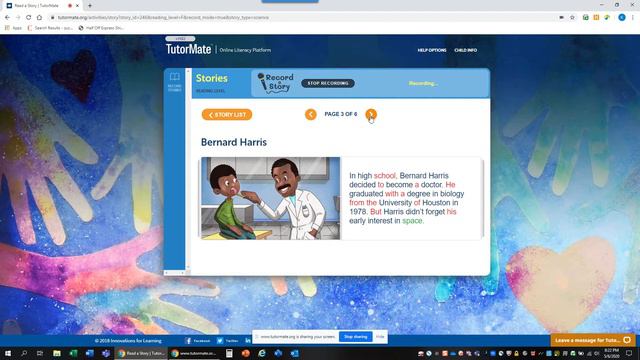Open the book icon in left sidebar

(175, 77)
